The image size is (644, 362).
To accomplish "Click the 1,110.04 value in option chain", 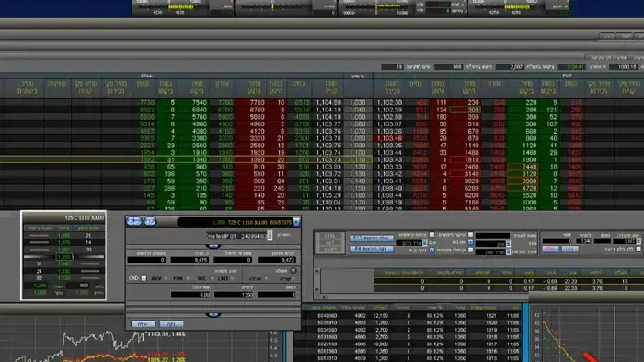I will pyautogui.click(x=328, y=203).
